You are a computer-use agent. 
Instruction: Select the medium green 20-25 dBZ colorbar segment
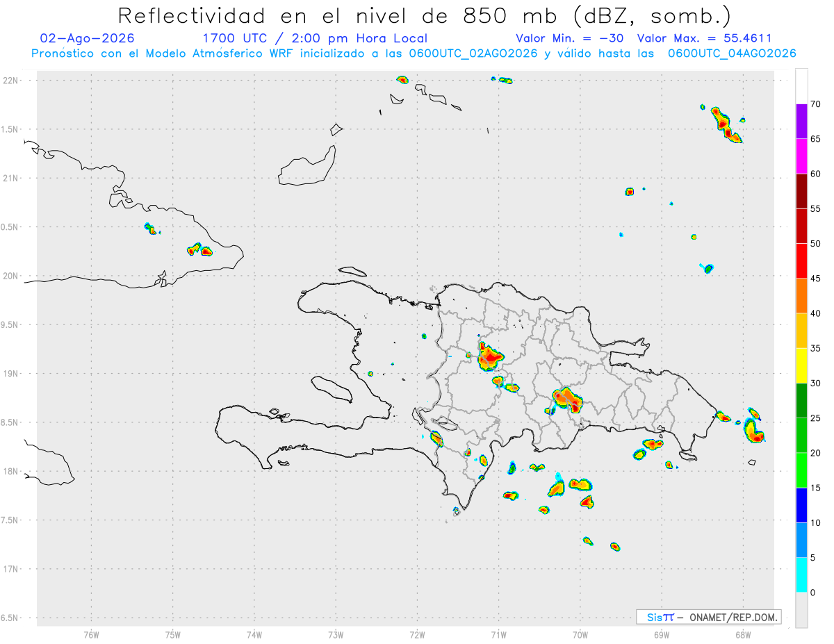tap(801, 436)
